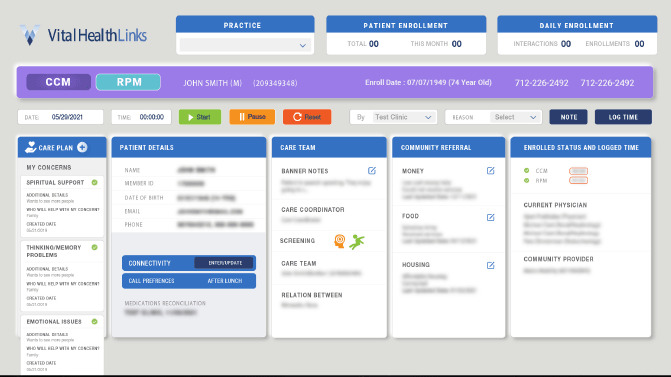Toggle the RPM enrolled status badge
This screenshot has width=671, height=377.
pos(578,181)
